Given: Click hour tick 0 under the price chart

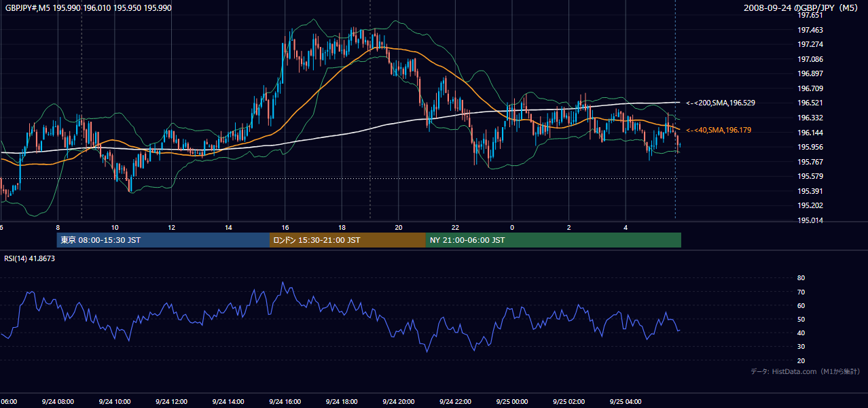Looking at the screenshot, I should pyautogui.click(x=512, y=227).
